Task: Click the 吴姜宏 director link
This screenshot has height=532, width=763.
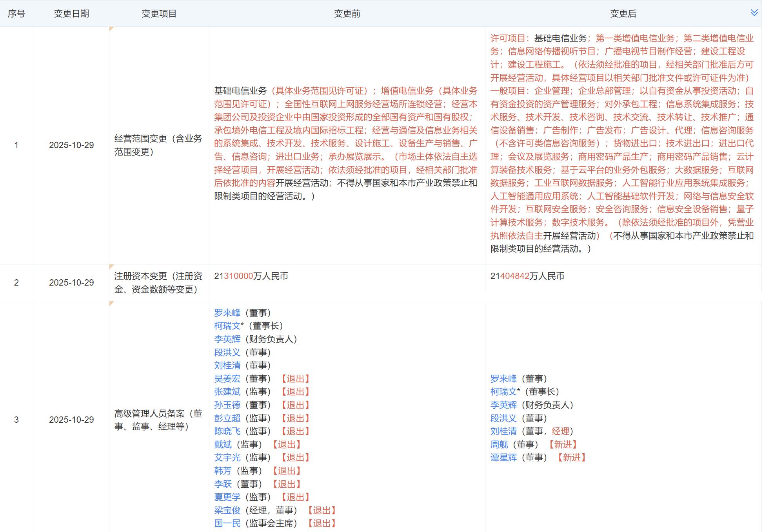Action: pyautogui.click(x=227, y=378)
